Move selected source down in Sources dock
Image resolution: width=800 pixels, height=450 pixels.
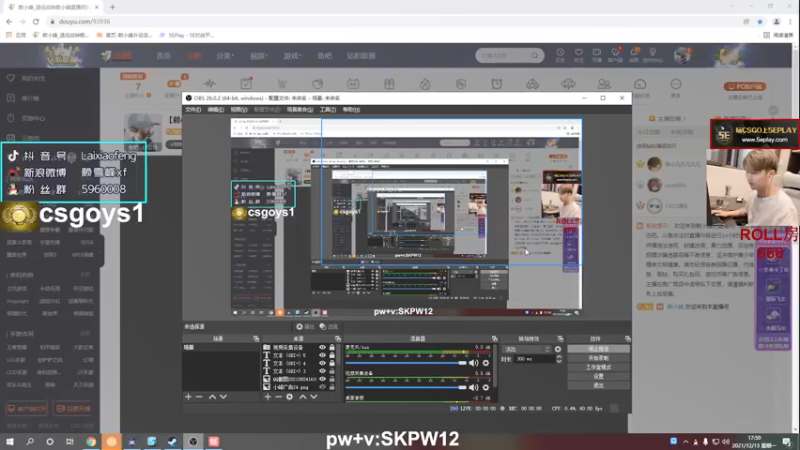click(x=314, y=396)
